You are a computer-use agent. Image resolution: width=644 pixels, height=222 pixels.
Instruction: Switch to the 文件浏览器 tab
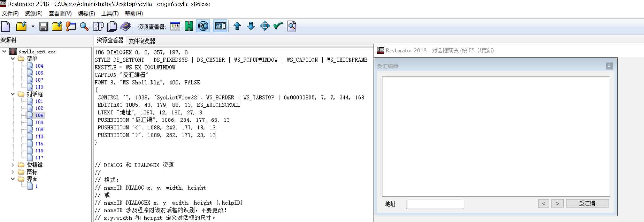[142, 41]
